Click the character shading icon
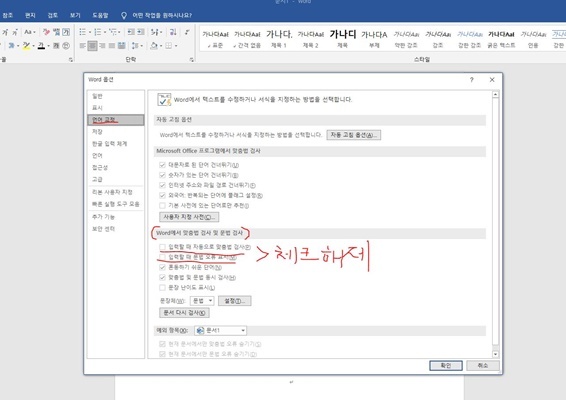This screenshot has width=566, height=400. tap(56, 46)
